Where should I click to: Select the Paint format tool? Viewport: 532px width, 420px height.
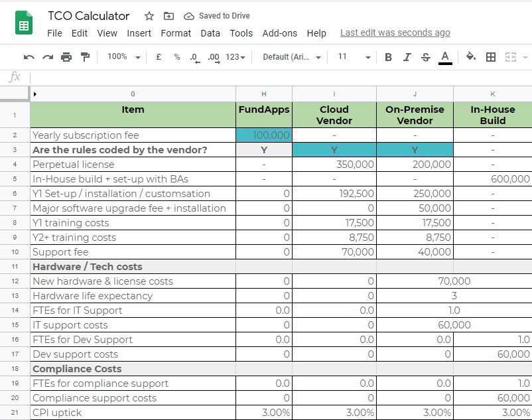84,56
